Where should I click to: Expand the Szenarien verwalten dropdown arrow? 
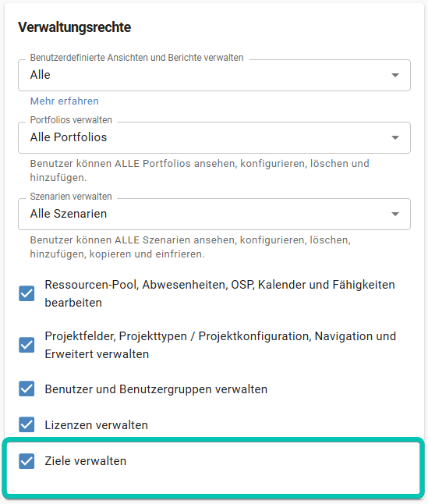point(395,214)
